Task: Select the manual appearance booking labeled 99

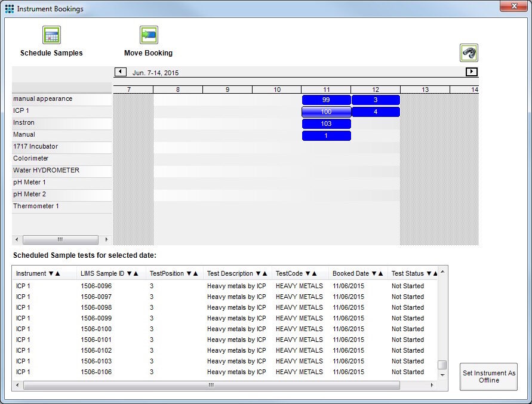Action: click(326, 100)
